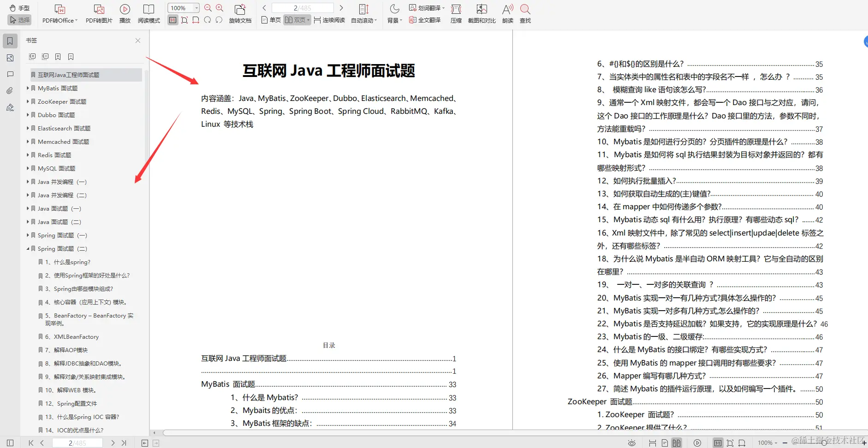868x448 pixels.
Task: Collapse all bookmarks in the panel
Action: (x=45, y=57)
